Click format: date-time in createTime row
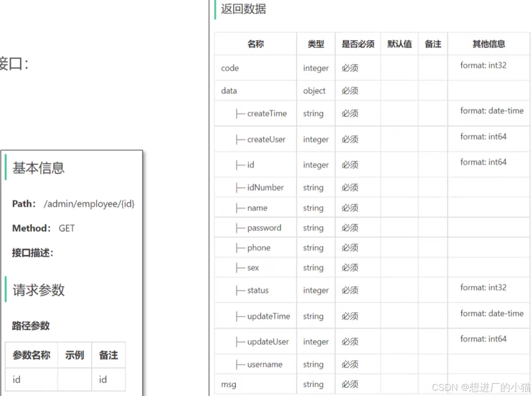Screen dimensions: 532x396 click(x=492, y=111)
